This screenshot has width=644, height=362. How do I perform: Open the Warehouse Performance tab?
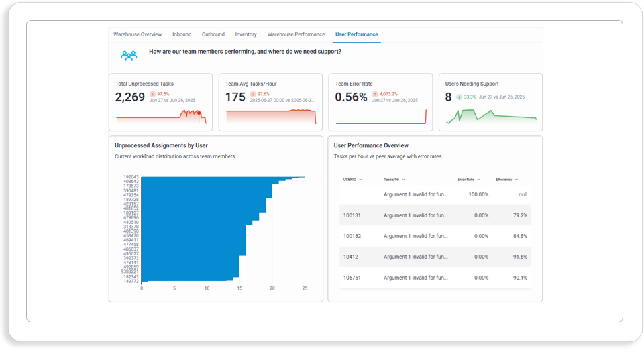(x=296, y=34)
